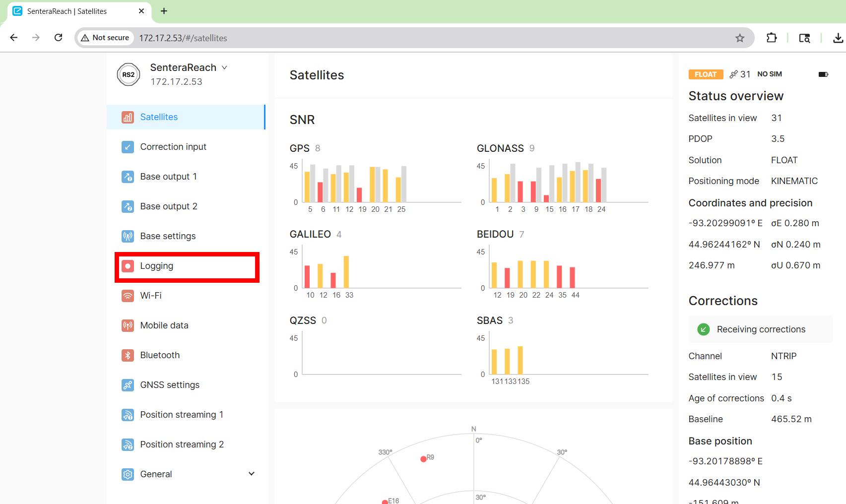Click the Receiving corrections status box

[760, 329]
